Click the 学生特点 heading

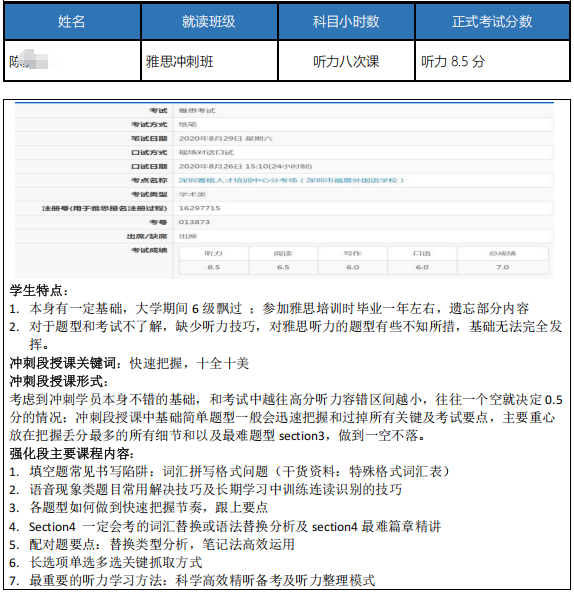tap(38, 291)
